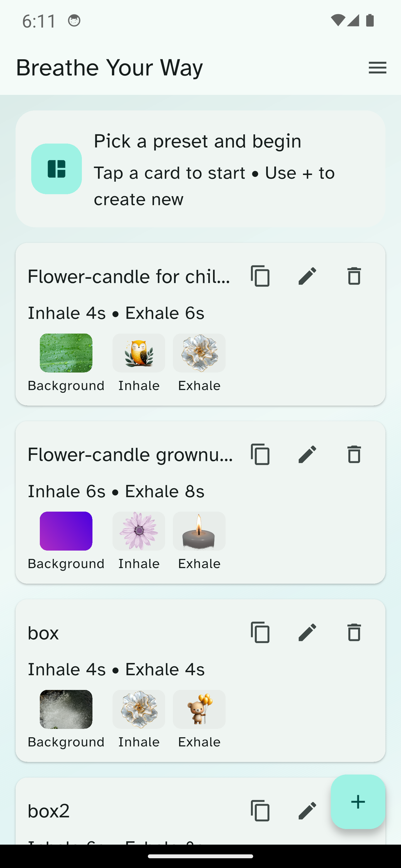Viewport: 401px width, 868px height.
Task: Edit the box2 preset
Action: click(x=307, y=810)
